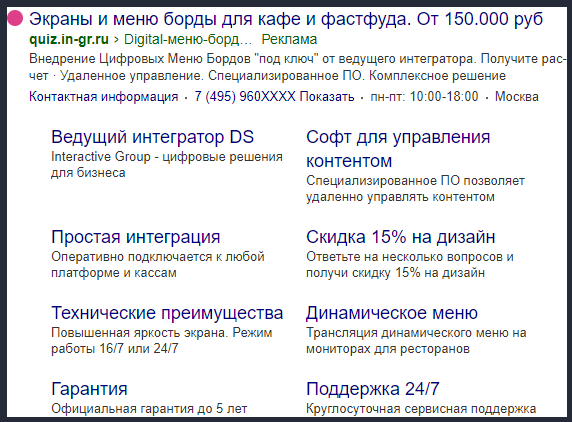The width and height of the screenshot is (572, 422).
Task: Reveal phone number with Показать
Action: click(327, 97)
